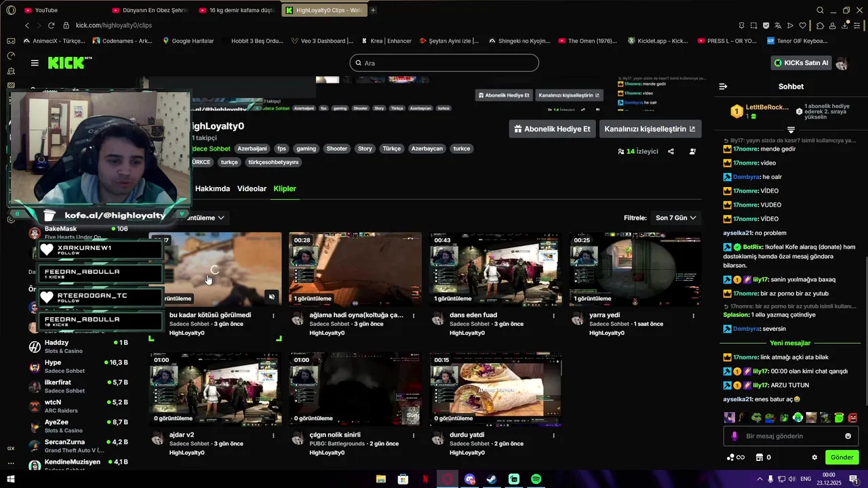Open the Google Haritalar bookmark
This screenshot has height=488, width=868.
tap(187, 41)
